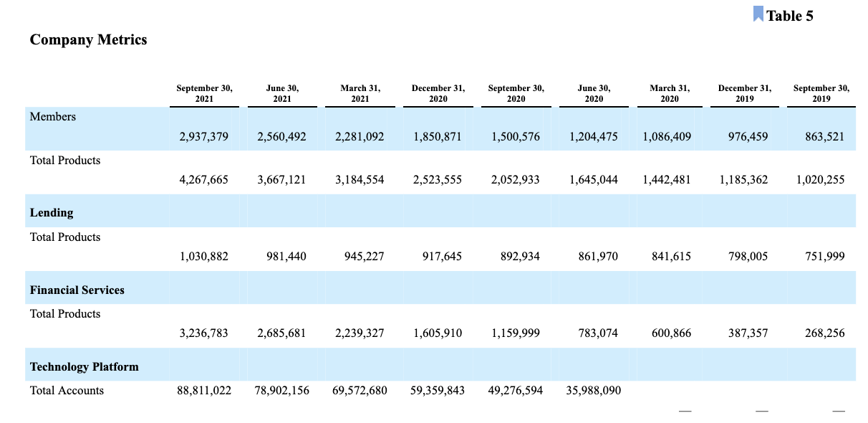Click the Total Accounts row label

pyautogui.click(x=67, y=391)
